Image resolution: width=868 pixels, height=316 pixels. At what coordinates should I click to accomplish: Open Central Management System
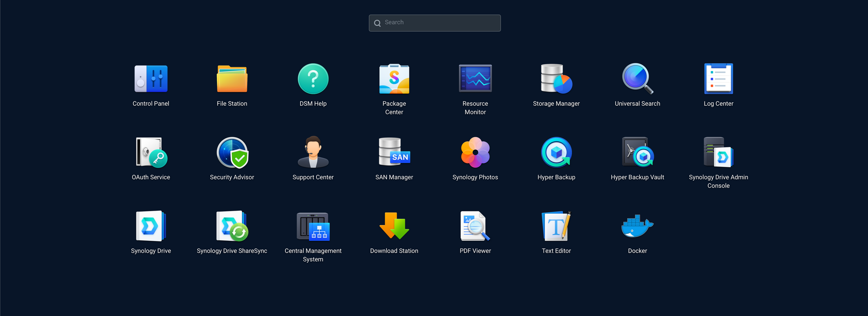pyautogui.click(x=313, y=227)
